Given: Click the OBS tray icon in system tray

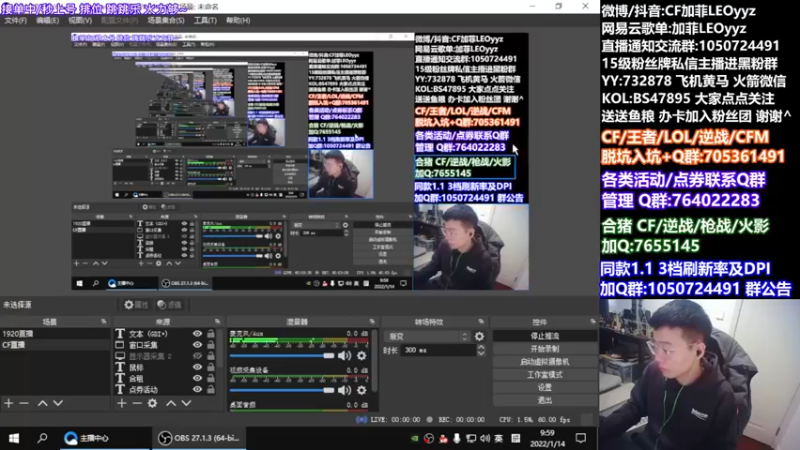Looking at the screenshot, I should pyautogui.click(x=429, y=439).
